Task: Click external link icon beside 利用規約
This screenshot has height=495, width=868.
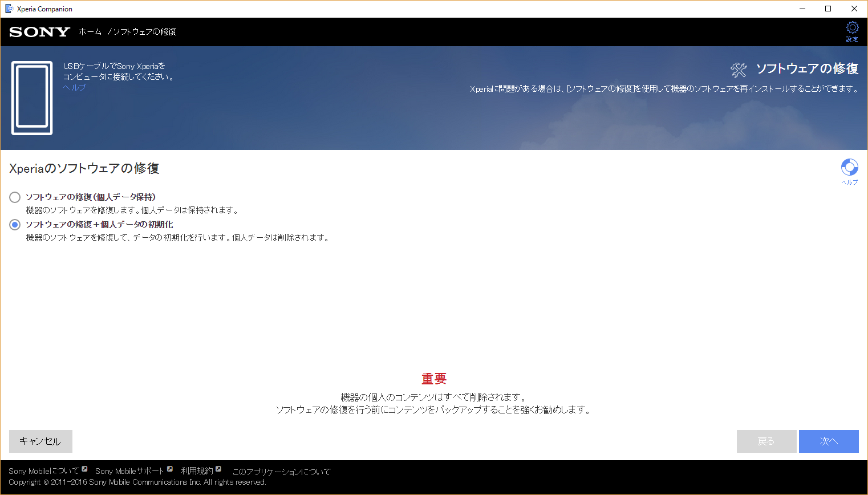Action: coord(218,469)
